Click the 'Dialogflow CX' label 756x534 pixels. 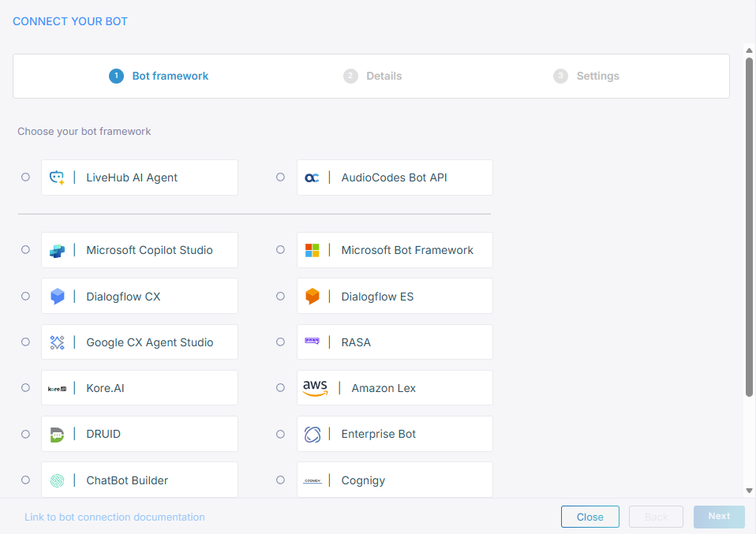123,297
